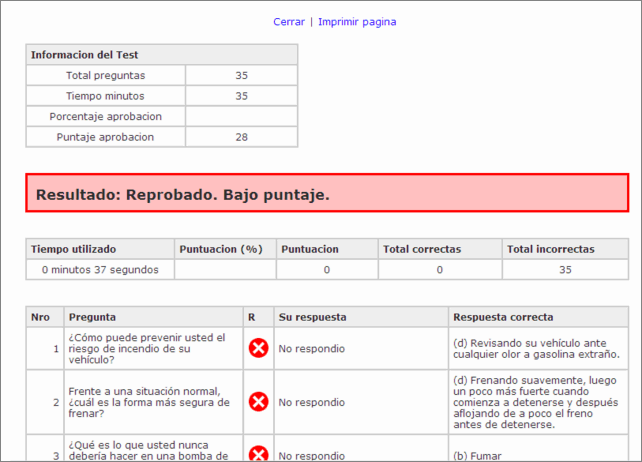Viewport: 642px width, 462px height.
Task: Open the Imprimir pagina link
Action: (x=357, y=22)
